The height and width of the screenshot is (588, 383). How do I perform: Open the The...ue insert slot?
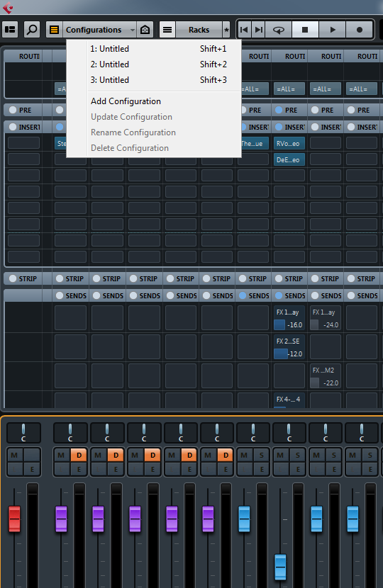pyautogui.click(x=255, y=143)
